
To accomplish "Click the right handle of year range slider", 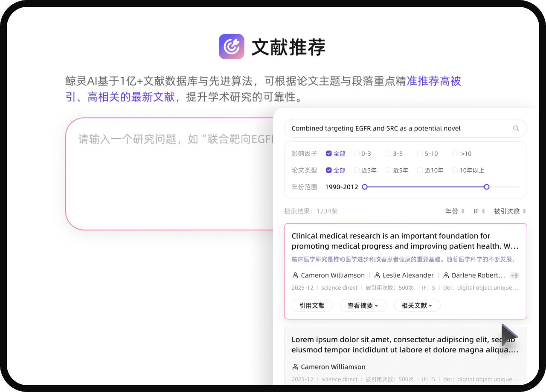I will 487,187.
